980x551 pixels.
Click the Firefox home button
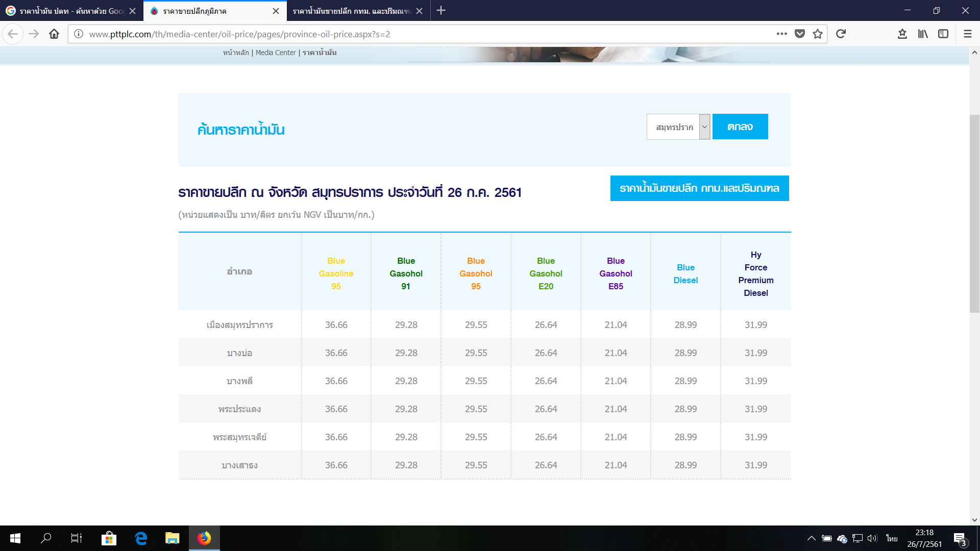pyautogui.click(x=54, y=34)
